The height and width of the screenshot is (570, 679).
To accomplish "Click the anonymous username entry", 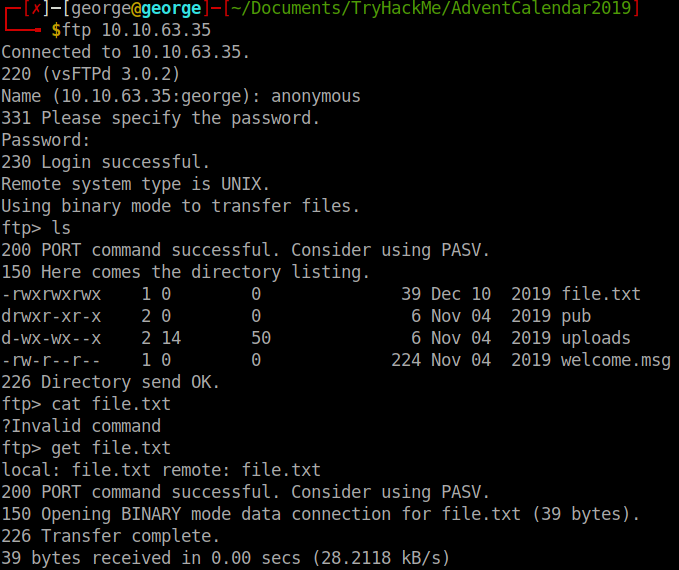I will (310, 96).
